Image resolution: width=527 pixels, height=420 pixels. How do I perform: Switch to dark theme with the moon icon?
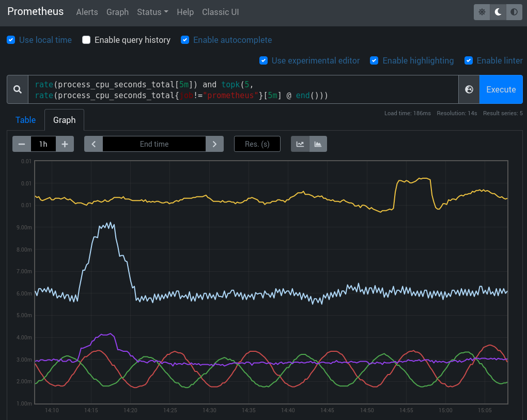498,12
